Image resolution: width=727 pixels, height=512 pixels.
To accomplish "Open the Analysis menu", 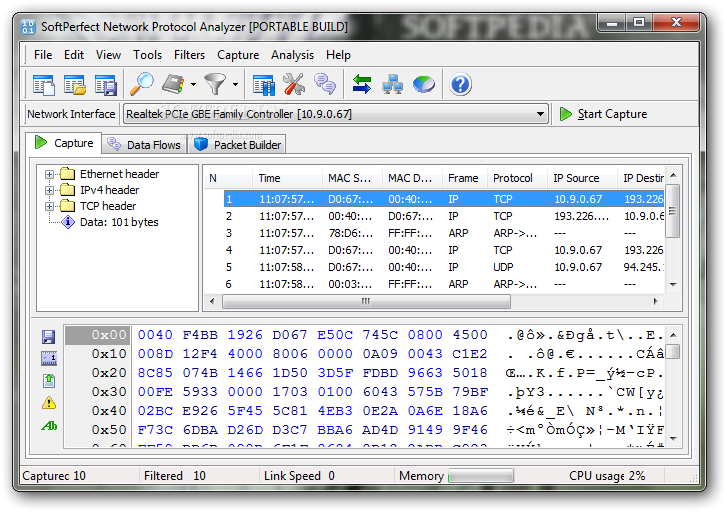I will tap(292, 55).
